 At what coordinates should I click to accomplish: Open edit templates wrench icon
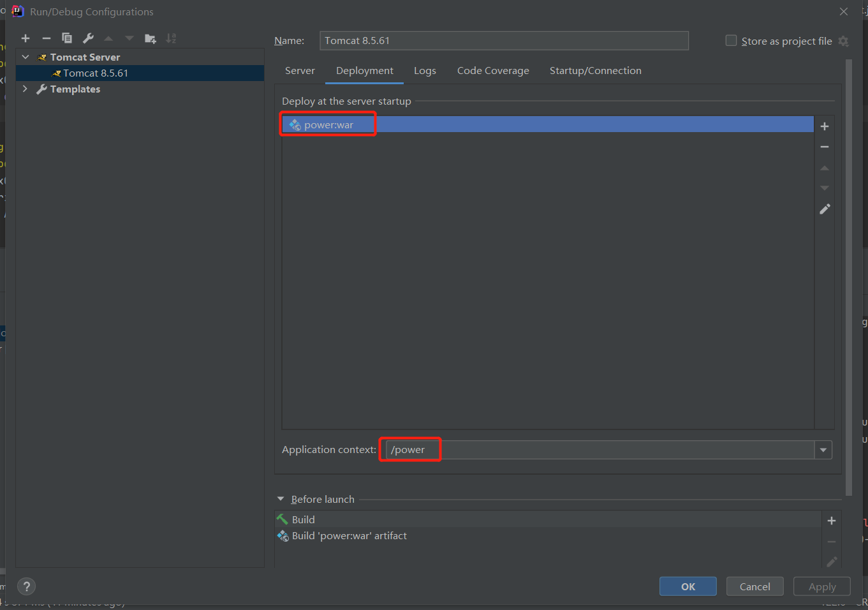pyautogui.click(x=88, y=38)
